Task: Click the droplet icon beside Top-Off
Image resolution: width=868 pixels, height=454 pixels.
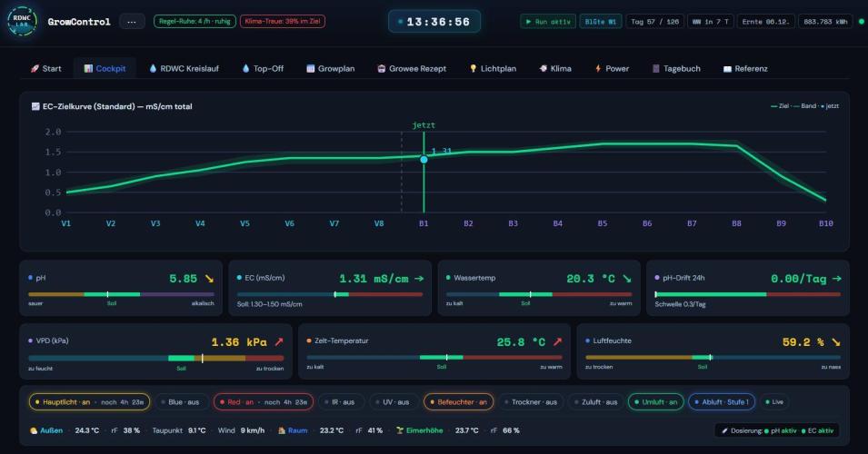Action: [245, 69]
